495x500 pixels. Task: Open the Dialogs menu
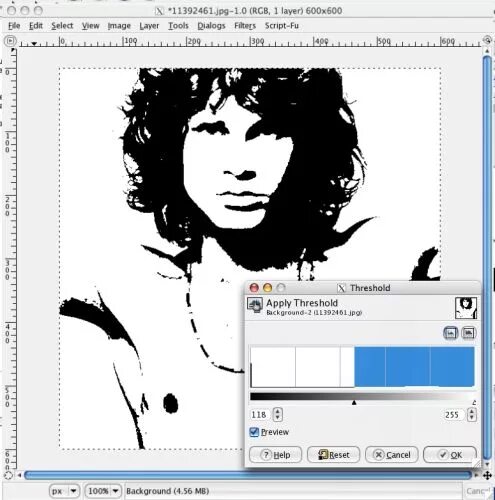coord(211,26)
